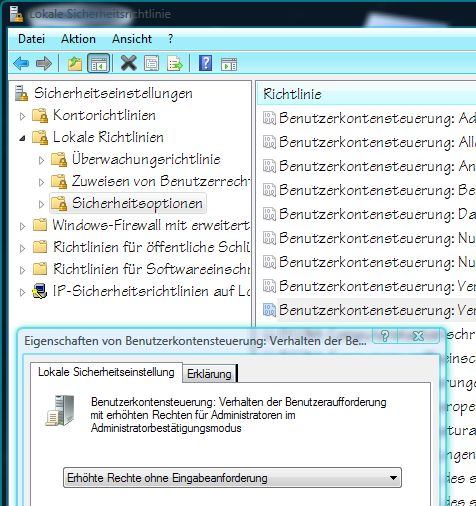Select row text 'Benutzerkontensteuerung: Da'
The height and width of the screenshot is (506, 476).
377,214
